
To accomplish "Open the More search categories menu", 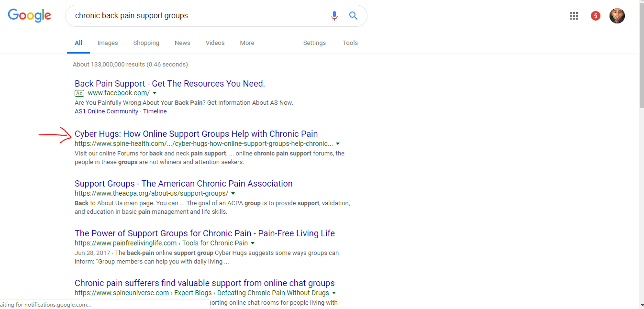I will click(247, 43).
